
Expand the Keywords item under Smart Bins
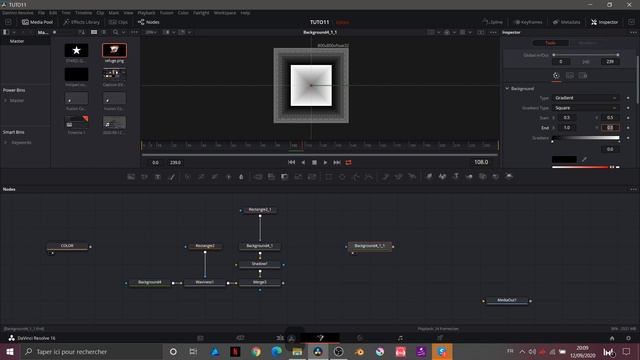point(6,142)
